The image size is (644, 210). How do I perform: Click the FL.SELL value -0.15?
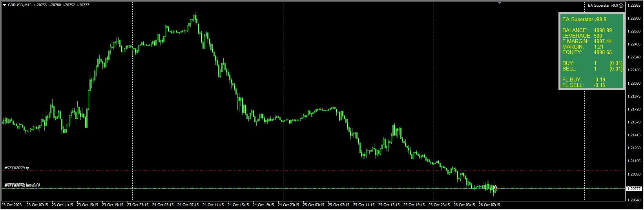tap(600, 85)
